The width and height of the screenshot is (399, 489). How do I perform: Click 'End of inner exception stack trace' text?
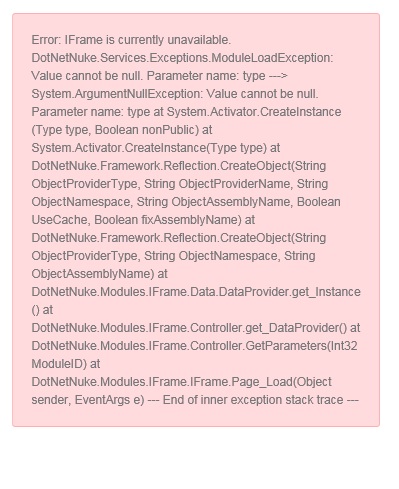pyautogui.click(x=253, y=400)
